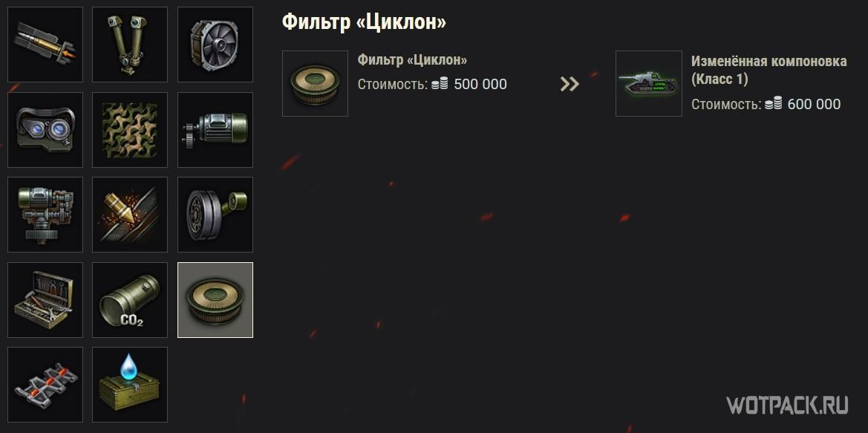Open the modified configuration tank thumbnail

pyautogui.click(x=649, y=84)
